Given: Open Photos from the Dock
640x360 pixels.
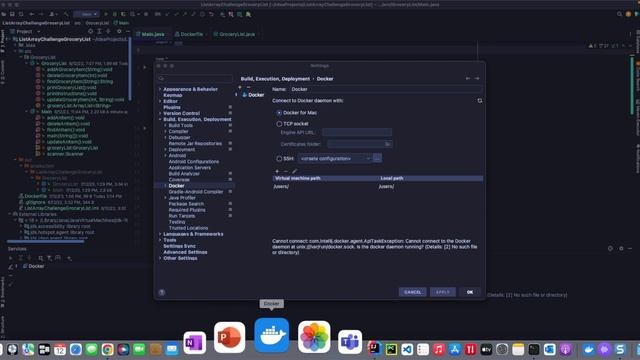Looking at the screenshot, I should click(x=314, y=337).
